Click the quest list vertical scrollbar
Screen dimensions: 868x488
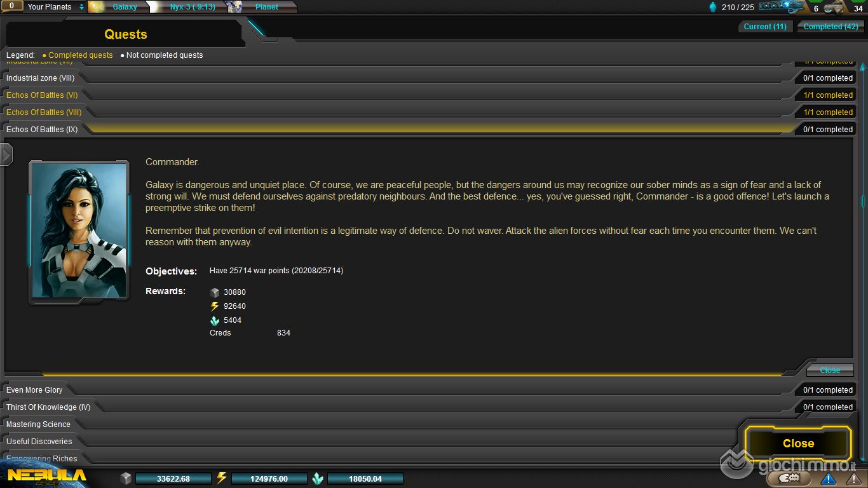point(862,202)
